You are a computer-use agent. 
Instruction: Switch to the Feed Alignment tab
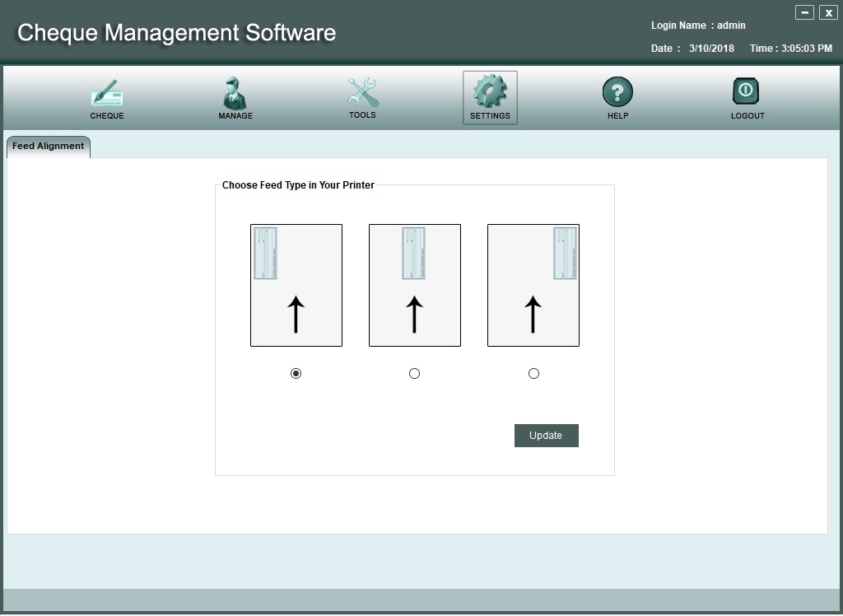pos(49,147)
